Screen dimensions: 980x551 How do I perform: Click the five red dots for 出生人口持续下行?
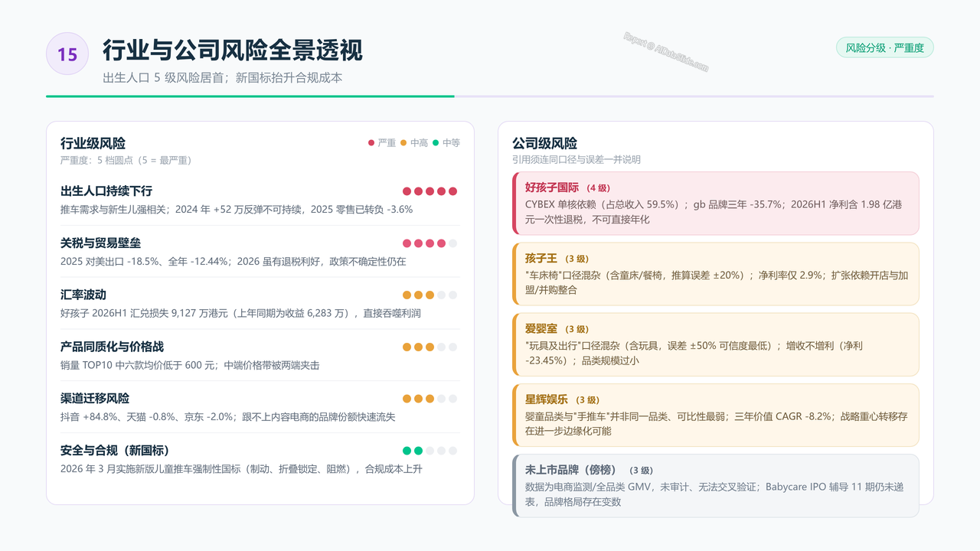click(x=430, y=191)
